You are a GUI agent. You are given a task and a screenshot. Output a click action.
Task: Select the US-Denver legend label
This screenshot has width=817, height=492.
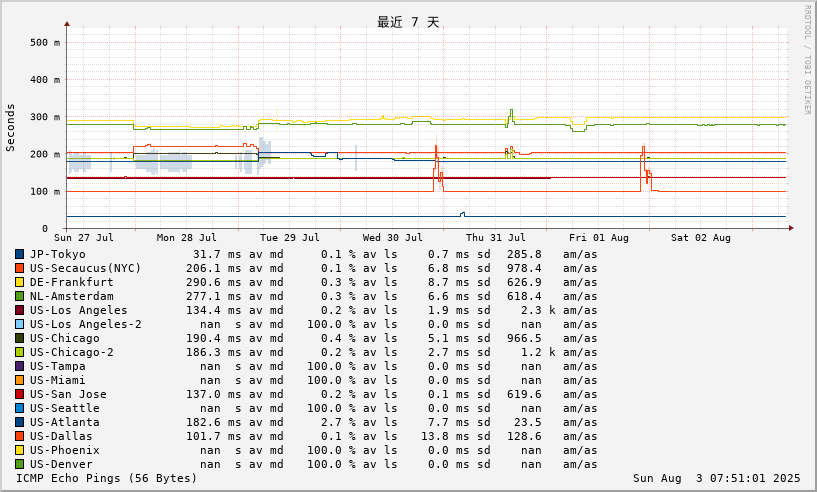tap(61, 464)
